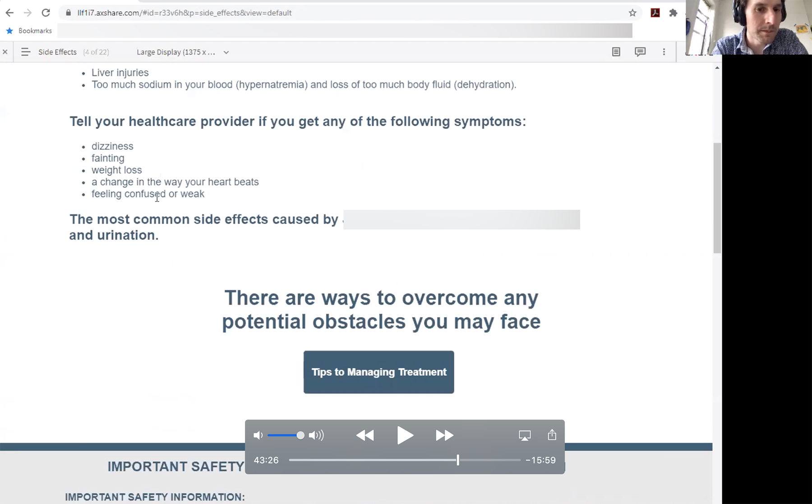Navigate back with the browser back arrow

coord(9,13)
